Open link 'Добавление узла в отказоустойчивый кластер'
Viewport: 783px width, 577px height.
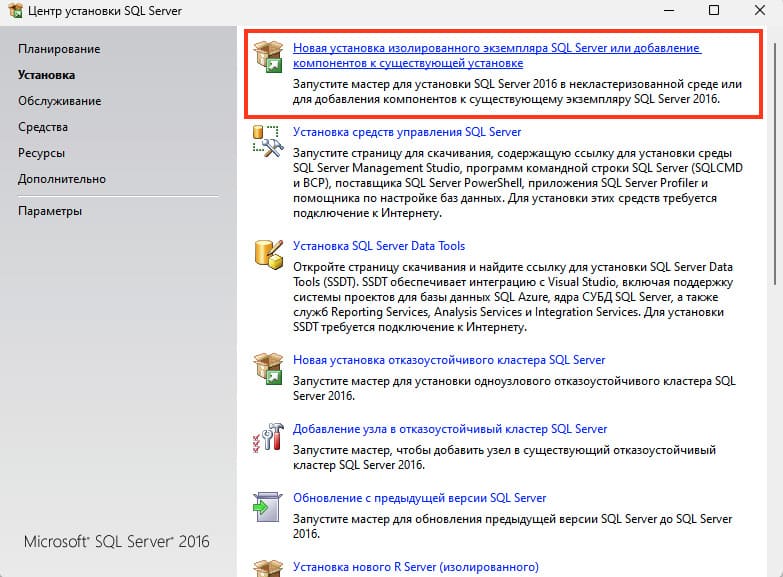[x=449, y=429]
